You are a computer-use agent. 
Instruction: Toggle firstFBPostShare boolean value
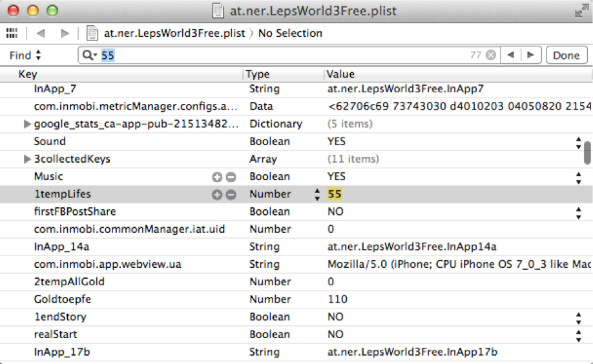click(578, 212)
